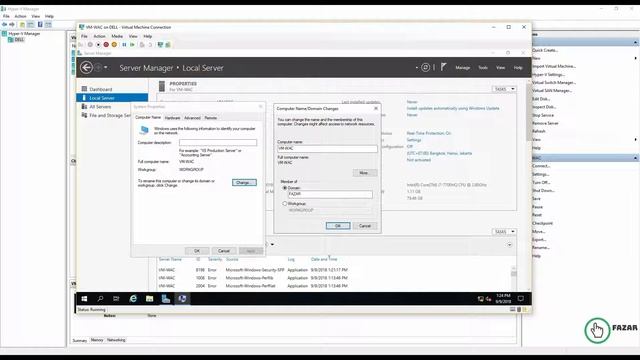Select the Computer Name tab

(148, 118)
